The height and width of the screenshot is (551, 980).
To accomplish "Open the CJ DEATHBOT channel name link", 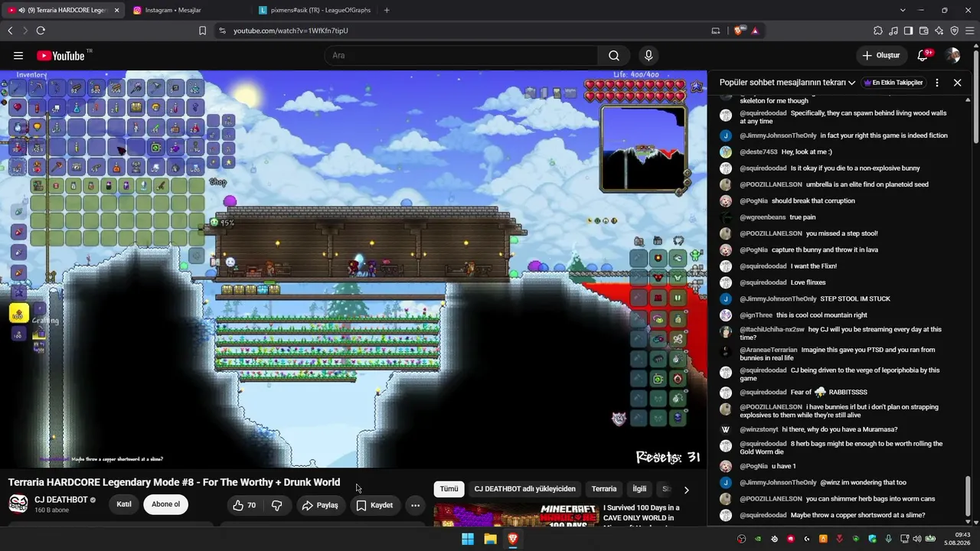I will pos(61,500).
